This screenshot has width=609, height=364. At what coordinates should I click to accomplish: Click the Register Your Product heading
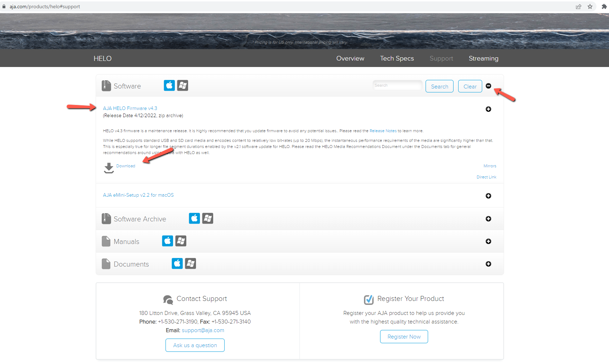[x=411, y=298]
